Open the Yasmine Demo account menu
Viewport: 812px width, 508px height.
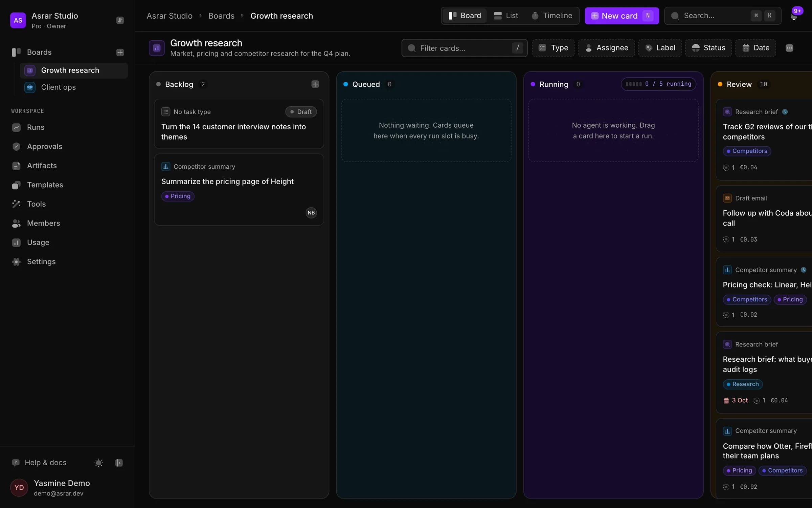(68, 488)
